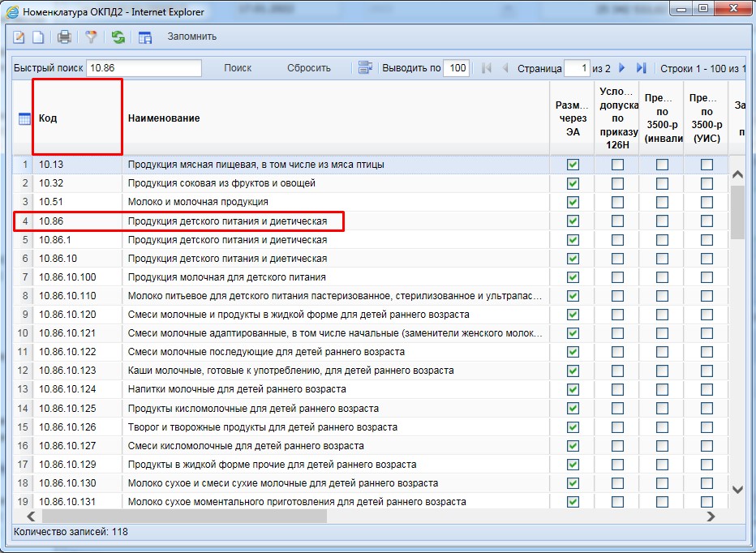Click the edit record icon in toolbar

[19, 37]
